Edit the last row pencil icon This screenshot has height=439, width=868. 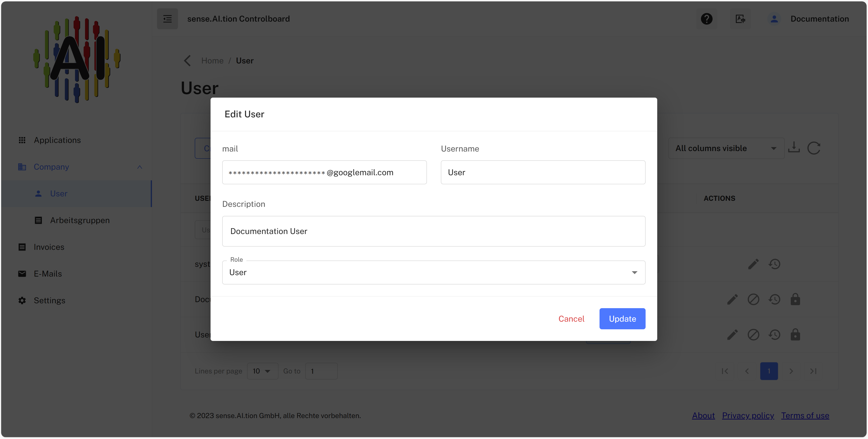point(732,335)
